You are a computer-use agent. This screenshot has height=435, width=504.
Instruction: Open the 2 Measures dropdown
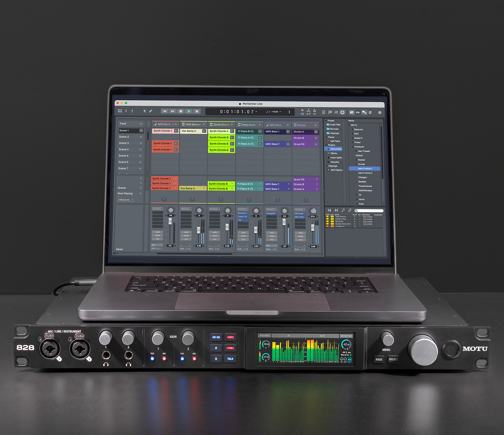pos(126,200)
